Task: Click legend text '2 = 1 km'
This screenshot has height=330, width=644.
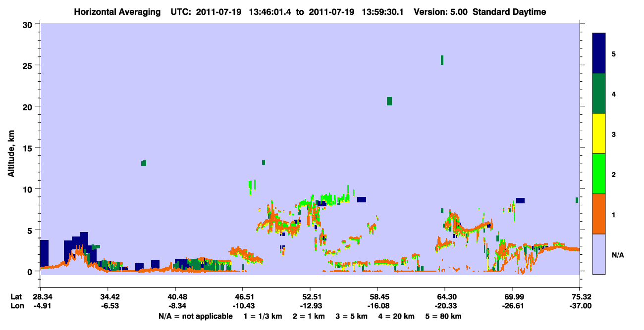Action: pos(309,316)
